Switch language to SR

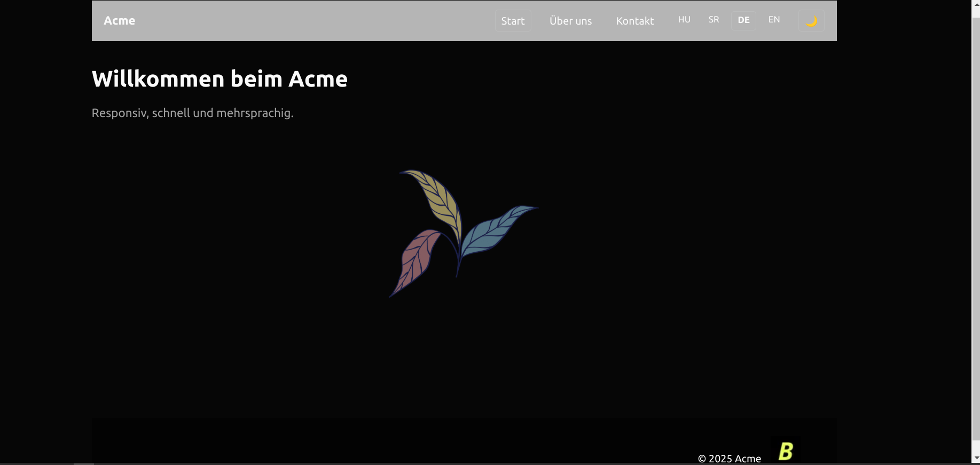[714, 20]
